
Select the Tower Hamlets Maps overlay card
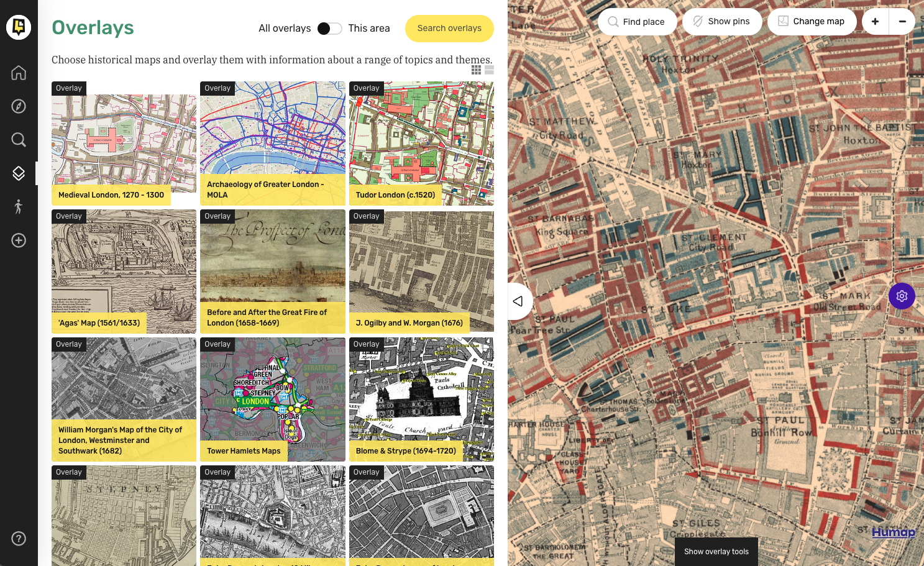click(x=272, y=399)
